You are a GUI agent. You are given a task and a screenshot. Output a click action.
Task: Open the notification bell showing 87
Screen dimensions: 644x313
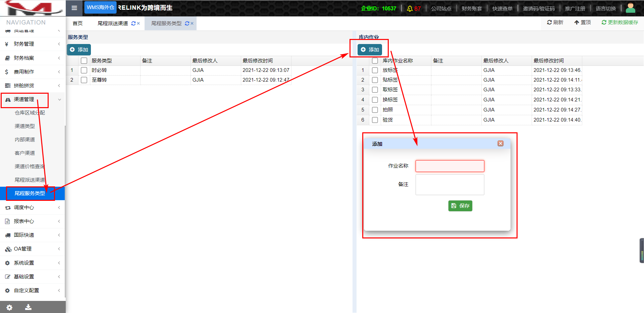click(414, 8)
